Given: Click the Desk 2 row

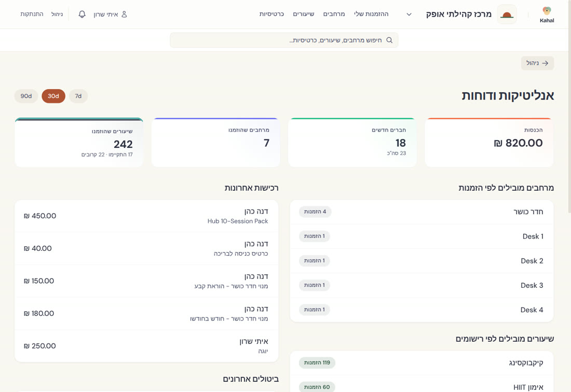Looking at the screenshot, I should coord(422,261).
